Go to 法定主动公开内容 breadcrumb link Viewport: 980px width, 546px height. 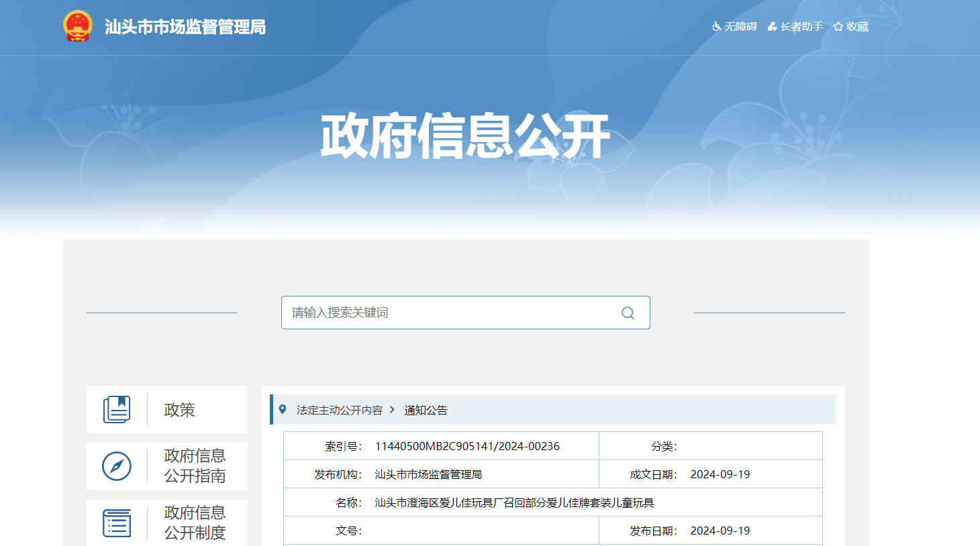click(340, 410)
